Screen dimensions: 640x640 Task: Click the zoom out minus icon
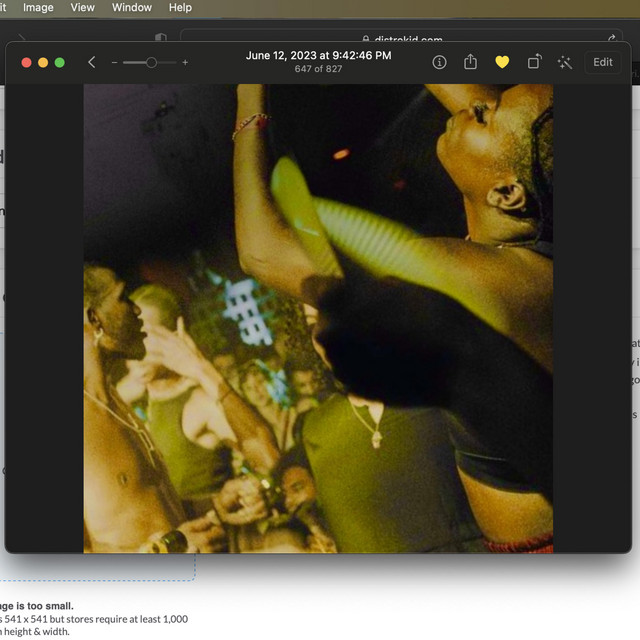(x=115, y=62)
